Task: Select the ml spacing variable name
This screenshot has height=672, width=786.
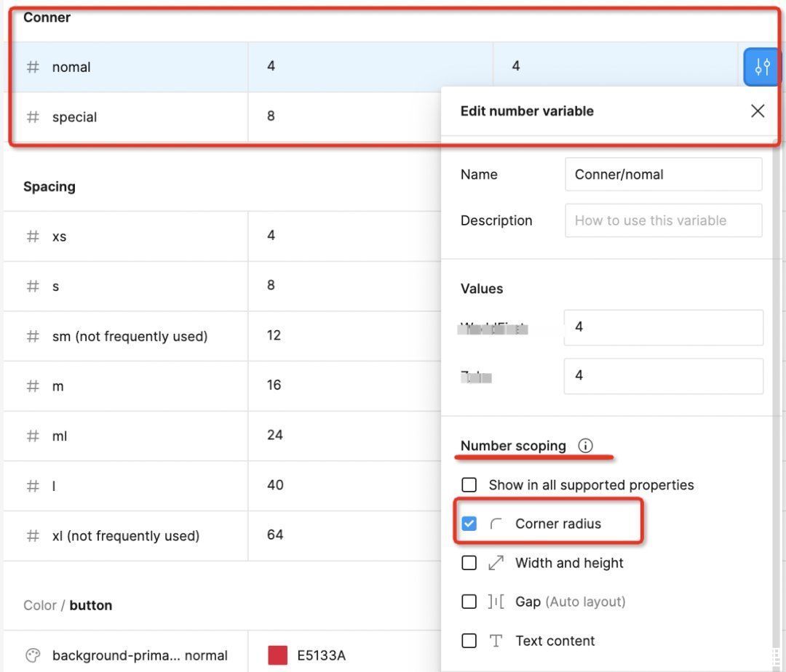Action: click(59, 436)
